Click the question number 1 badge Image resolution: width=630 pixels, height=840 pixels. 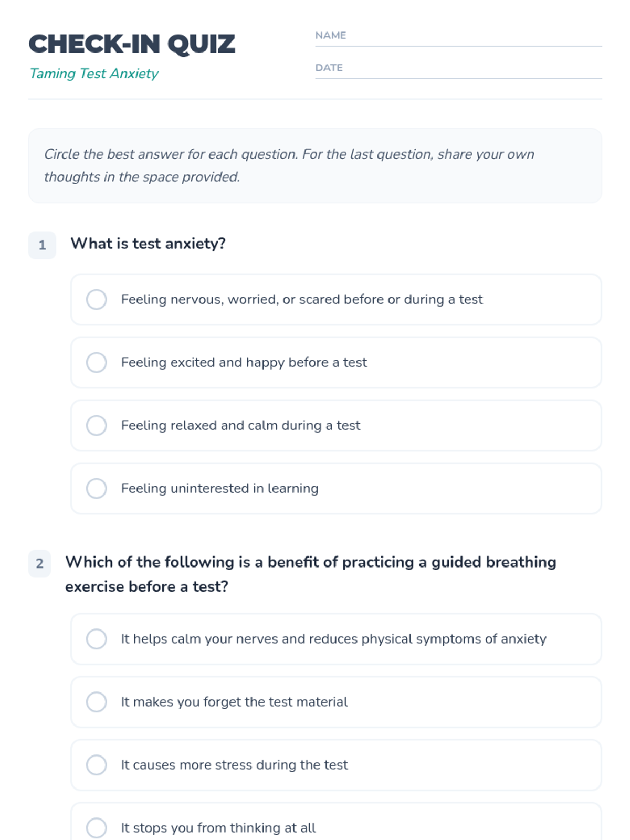point(42,245)
